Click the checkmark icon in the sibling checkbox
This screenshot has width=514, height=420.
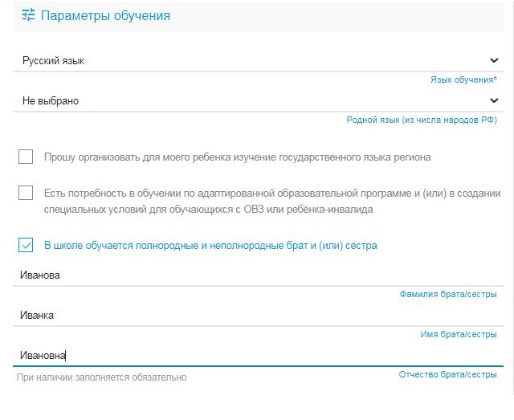click(26, 245)
